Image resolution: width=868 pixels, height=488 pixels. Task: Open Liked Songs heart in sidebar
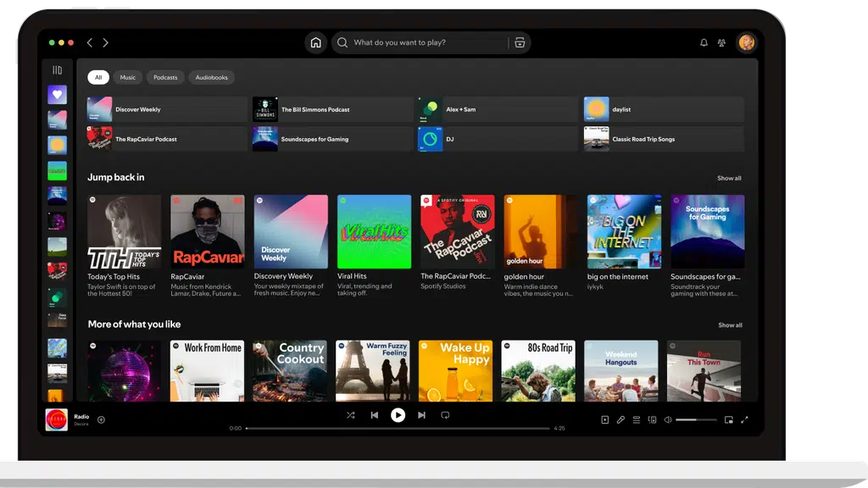[57, 95]
